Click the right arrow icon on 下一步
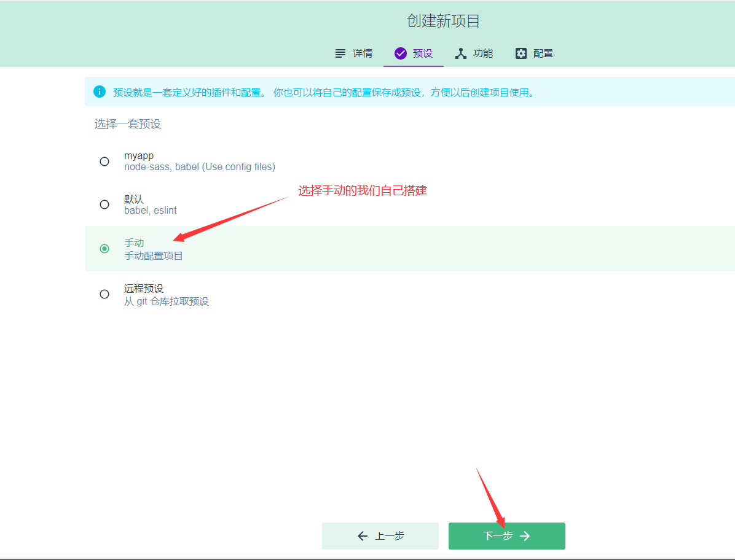 pyautogui.click(x=525, y=536)
